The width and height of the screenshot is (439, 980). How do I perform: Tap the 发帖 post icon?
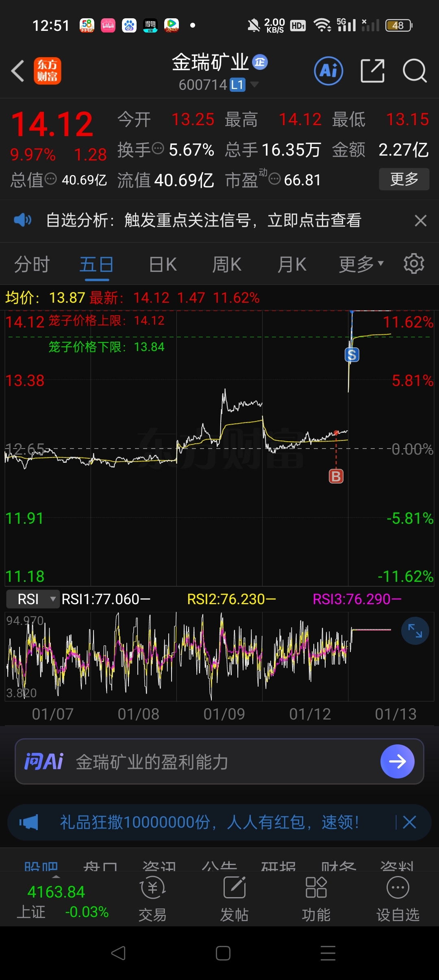235,898
